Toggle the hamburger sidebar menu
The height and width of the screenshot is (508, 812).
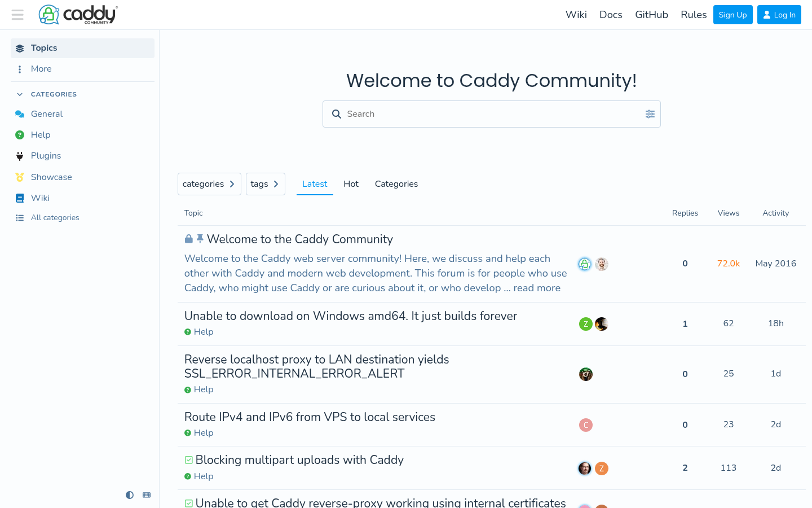(17, 15)
